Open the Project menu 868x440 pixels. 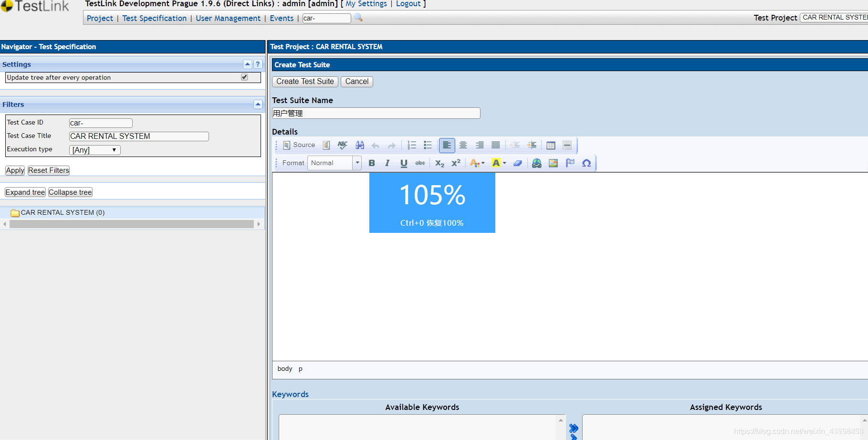coord(100,18)
